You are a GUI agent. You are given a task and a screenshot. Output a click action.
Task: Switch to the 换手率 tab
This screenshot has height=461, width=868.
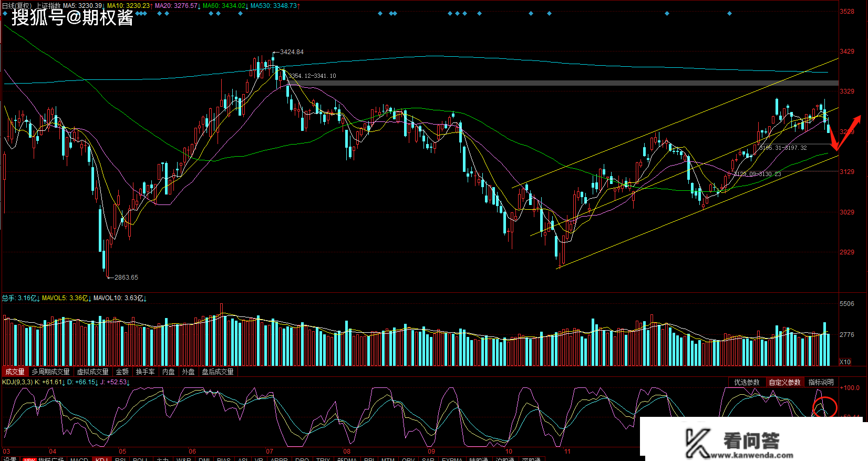[146, 372]
